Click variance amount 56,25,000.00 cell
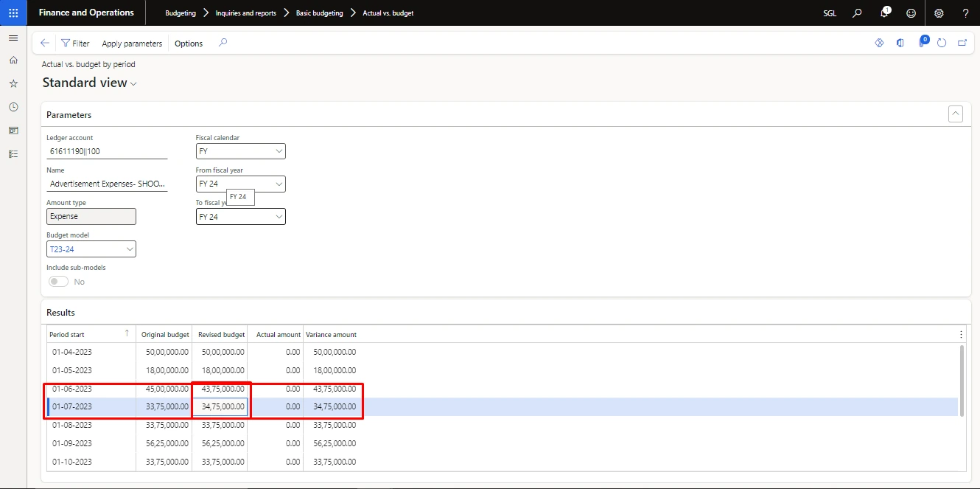This screenshot has height=489, width=980. tap(332, 443)
